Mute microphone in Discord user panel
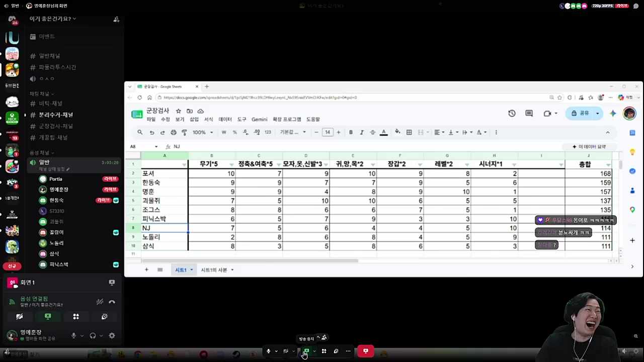644x362 pixels. tap(73, 335)
